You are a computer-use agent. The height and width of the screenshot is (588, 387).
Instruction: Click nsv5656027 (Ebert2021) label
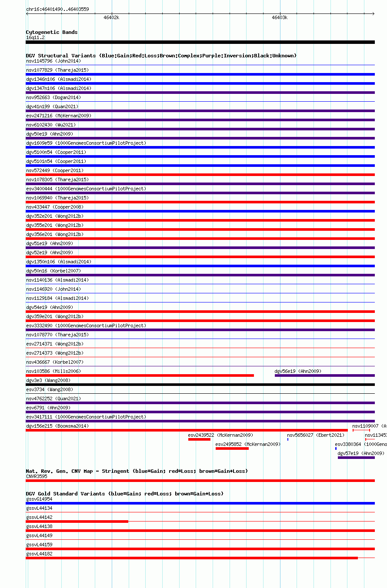(316, 435)
